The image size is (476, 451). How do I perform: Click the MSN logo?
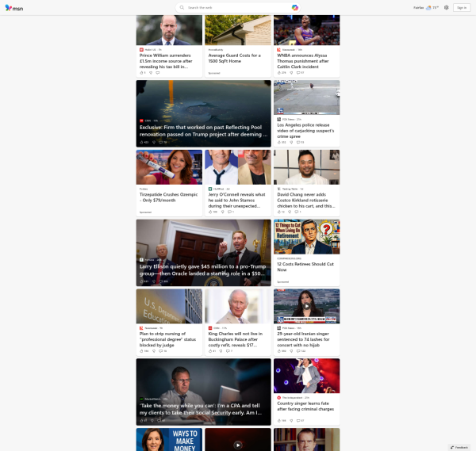14,8
